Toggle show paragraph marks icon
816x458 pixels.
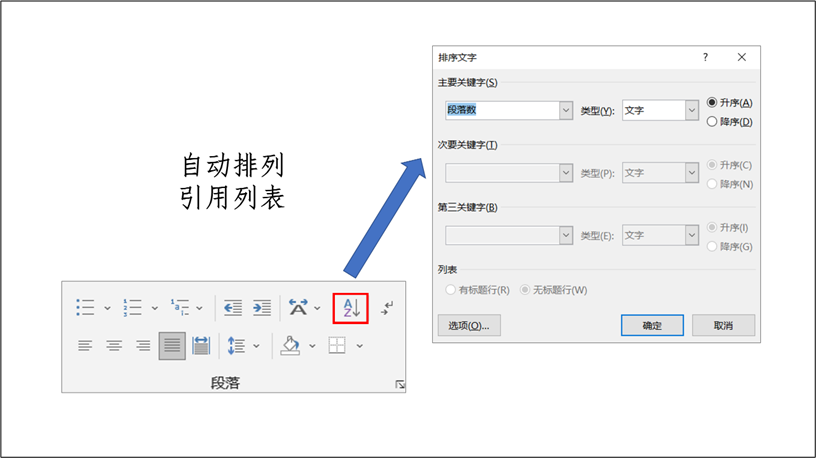[x=387, y=308]
